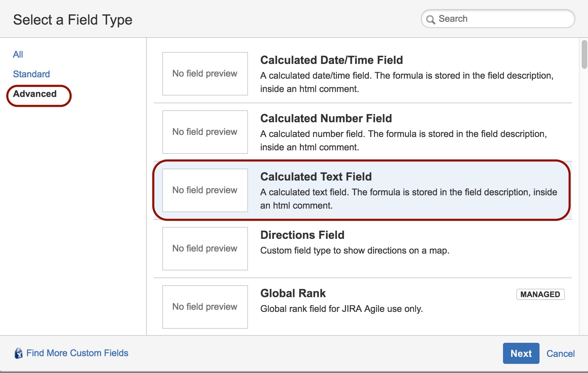Select the Advanced category
This screenshot has height=373, width=588.
(x=35, y=94)
